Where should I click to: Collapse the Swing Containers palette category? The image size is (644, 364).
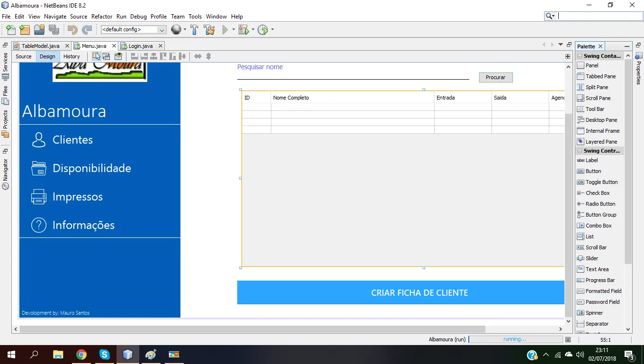pyautogui.click(x=580, y=56)
